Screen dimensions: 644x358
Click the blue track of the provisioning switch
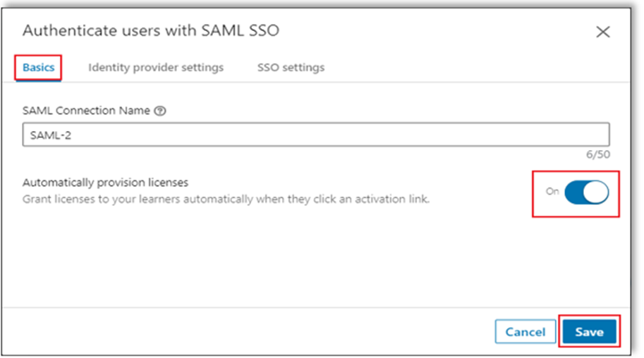click(x=574, y=192)
